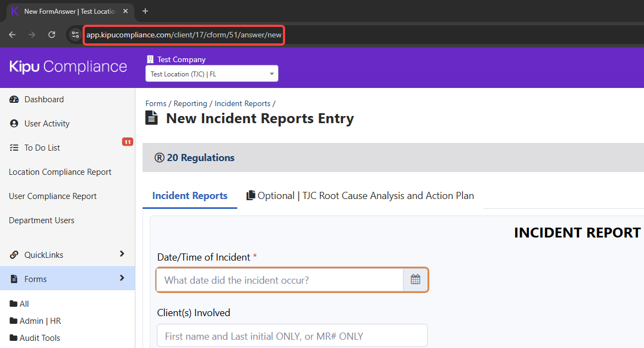Image resolution: width=644 pixels, height=348 pixels.
Task: Click the calendar icon for incident date
Action: pos(416,280)
